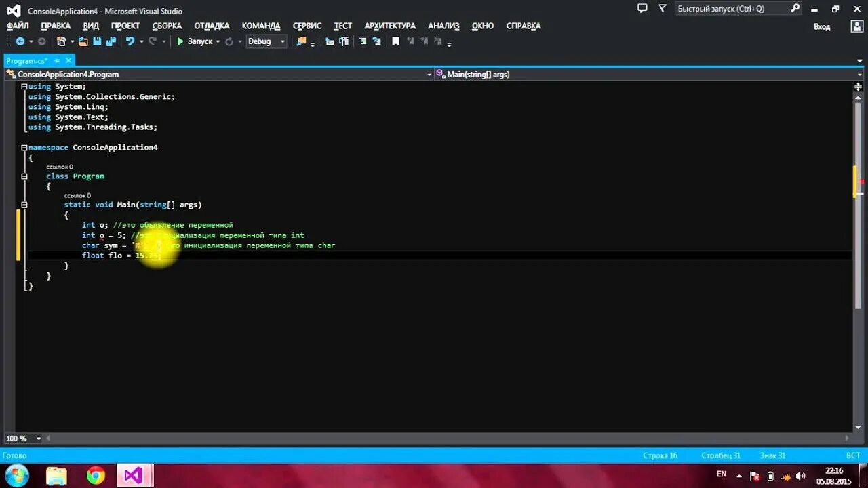Expand the Redo history dropdown arrow
This screenshot has width=868, height=488.
[163, 41]
